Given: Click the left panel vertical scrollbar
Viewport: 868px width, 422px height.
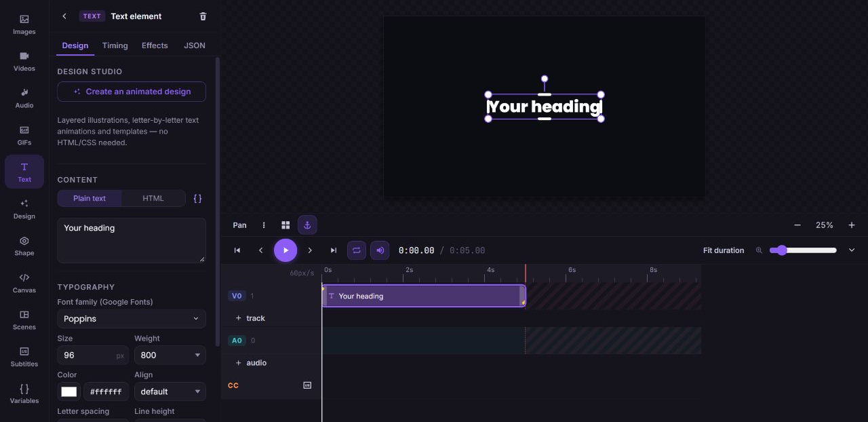Looking at the screenshot, I should point(217,204).
